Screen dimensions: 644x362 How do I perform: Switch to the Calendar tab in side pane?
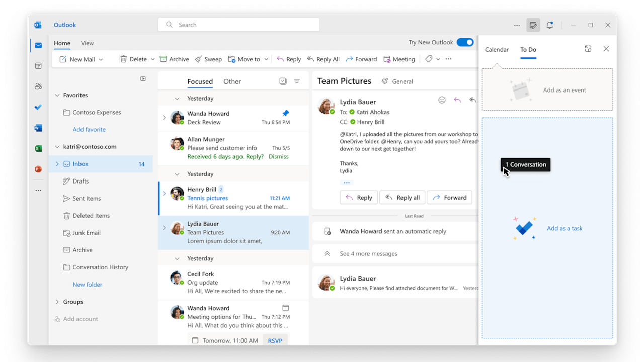click(x=497, y=49)
